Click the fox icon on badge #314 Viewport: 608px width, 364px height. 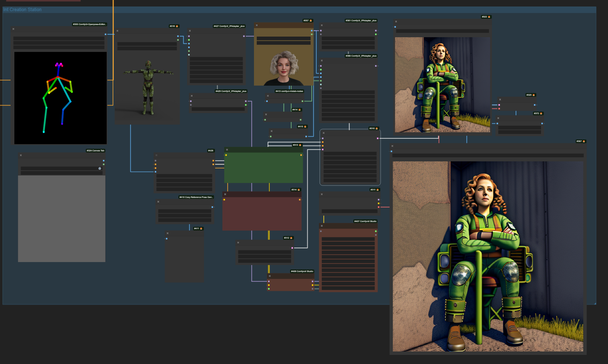pos(299,190)
